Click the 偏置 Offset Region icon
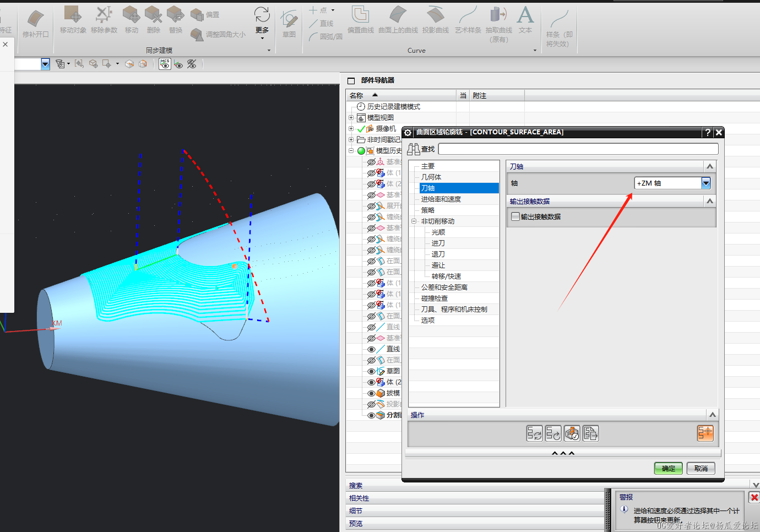Image resolution: width=760 pixels, height=532 pixels. 205,15
